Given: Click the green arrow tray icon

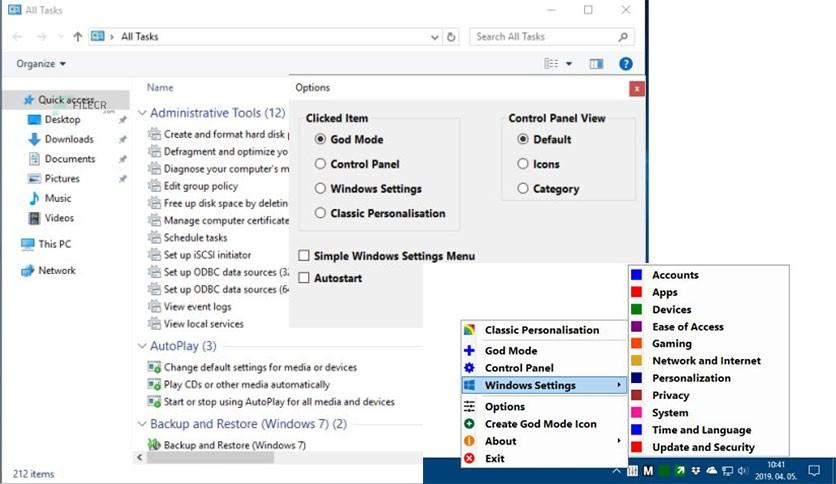Looking at the screenshot, I should coord(680,471).
